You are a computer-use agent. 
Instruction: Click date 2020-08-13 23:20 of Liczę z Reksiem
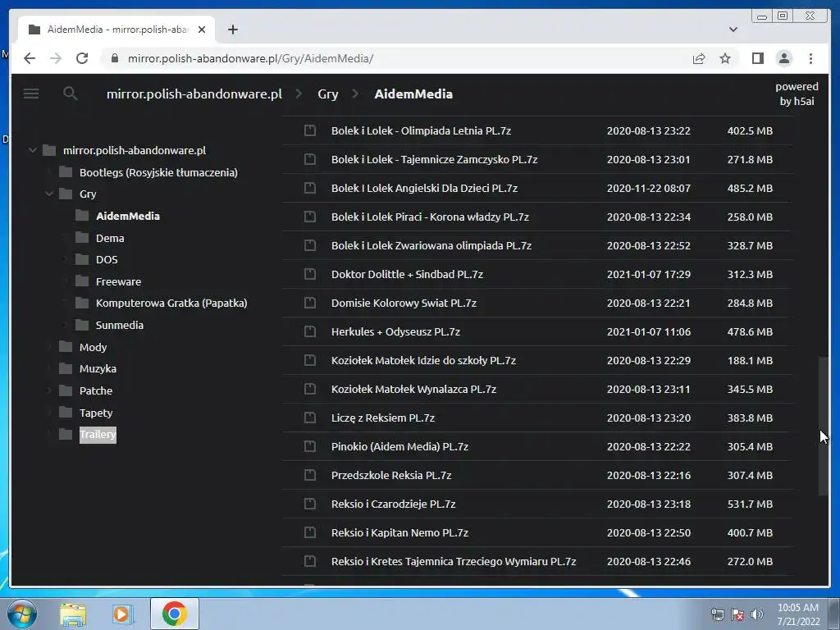(648, 418)
